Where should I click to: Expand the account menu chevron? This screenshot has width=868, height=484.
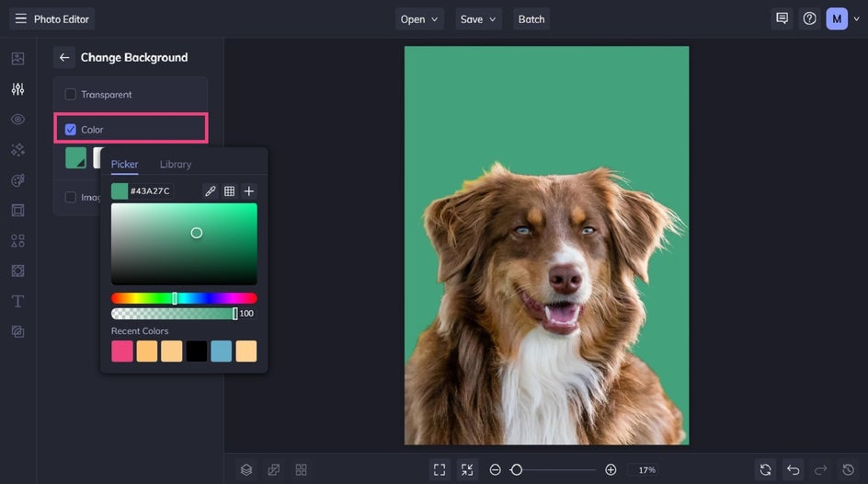coord(856,18)
